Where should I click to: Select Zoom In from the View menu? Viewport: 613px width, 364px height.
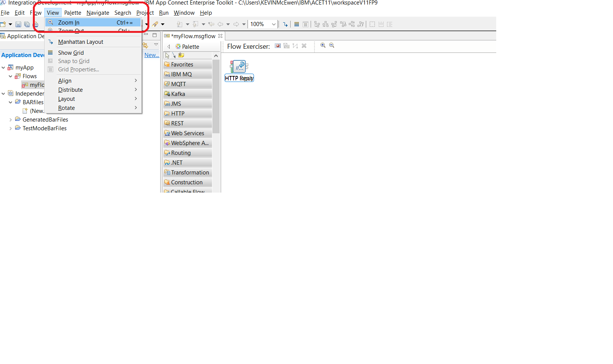[69, 23]
